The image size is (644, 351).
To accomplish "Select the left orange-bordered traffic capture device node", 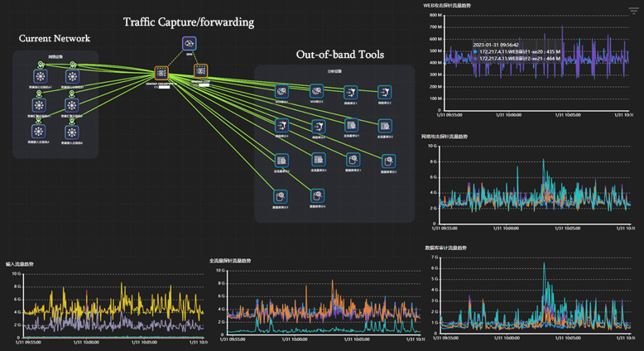I will point(161,73).
